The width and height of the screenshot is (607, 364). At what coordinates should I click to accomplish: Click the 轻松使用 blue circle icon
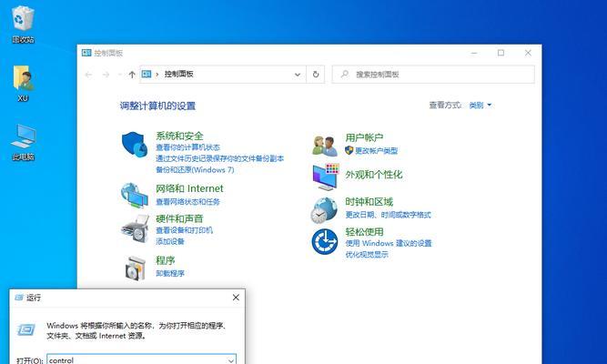tap(324, 242)
